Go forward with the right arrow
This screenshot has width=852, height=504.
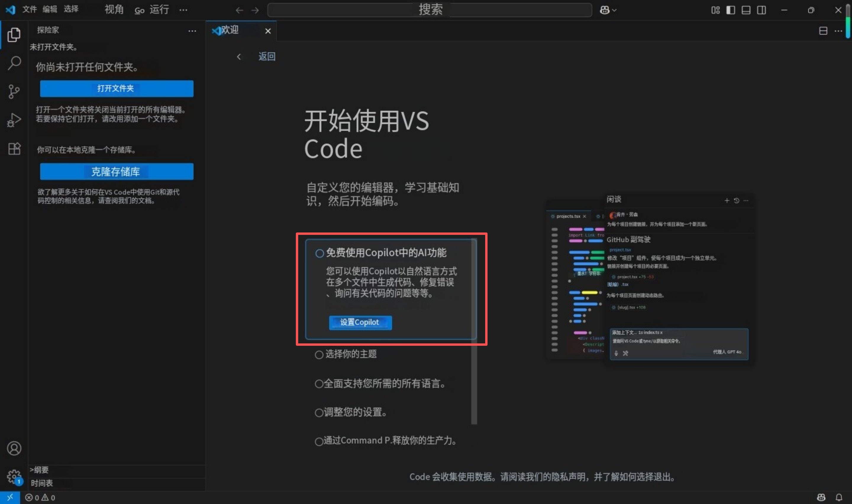pyautogui.click(x=255, y=10)
